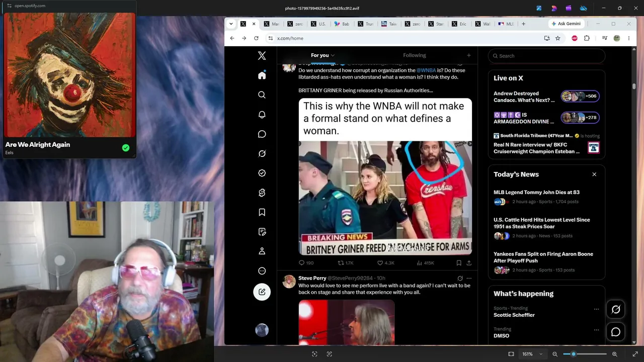Image resolution: width=644 pixels, height=362 pixels.
Task: Open the Extensions puzzle menu
Action: (587, 38)
